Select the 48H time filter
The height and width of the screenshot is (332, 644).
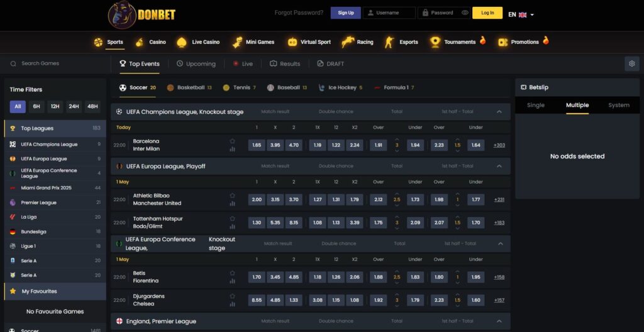coord(92,107)
